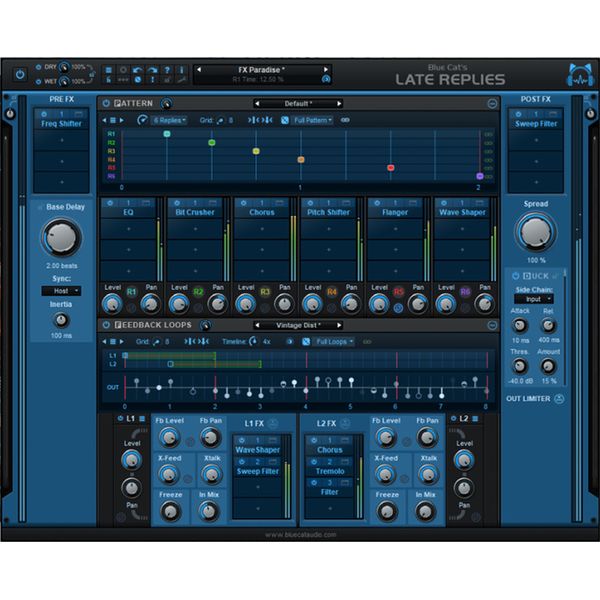This screenshot has width=600, height=600.
Task: Click the pattern random dice icon
Action: (x=285, y=121)
